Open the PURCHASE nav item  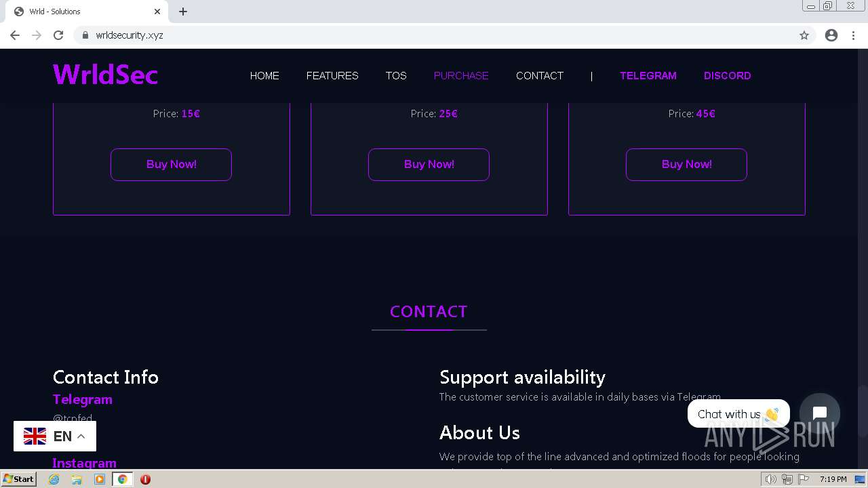point(461,76)
